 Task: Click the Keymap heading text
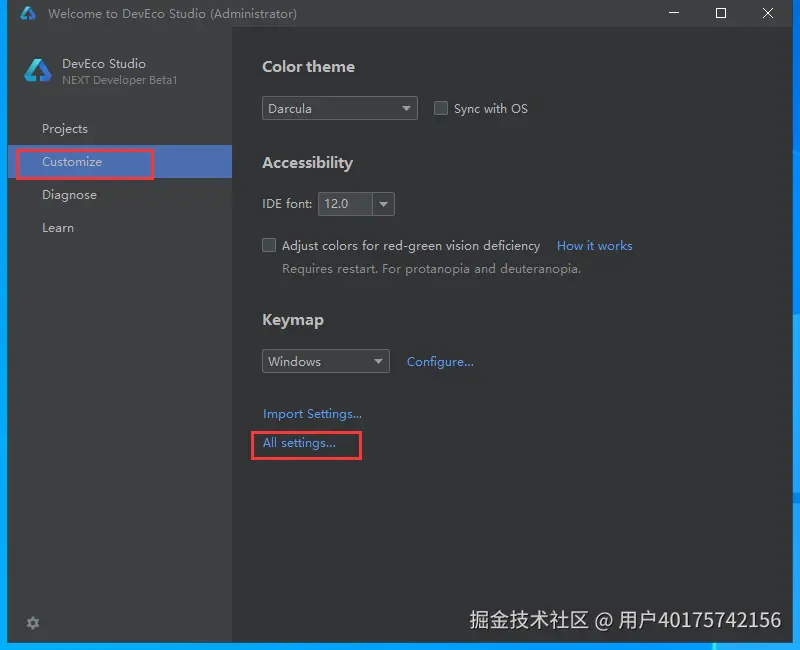click(293, 320)
